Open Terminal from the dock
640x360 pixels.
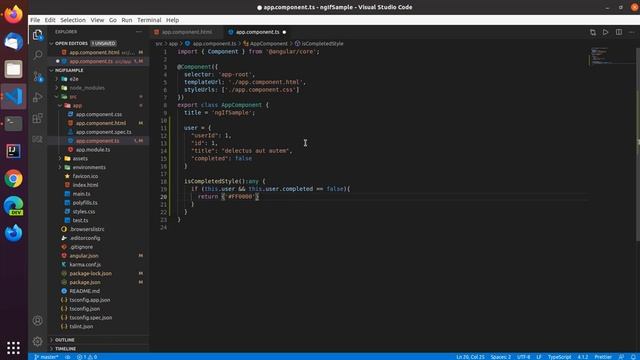(13, 124)
